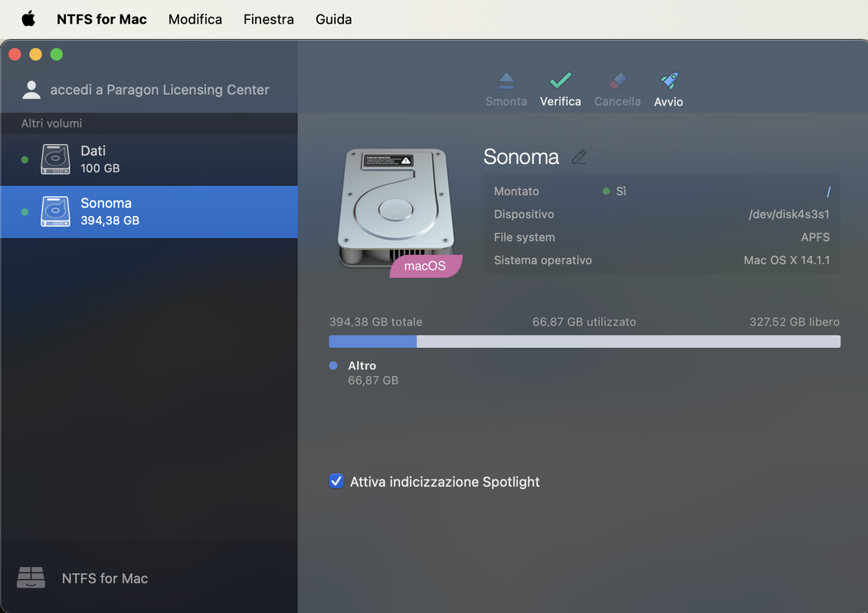Open the Finestra menu
This screenshot has width=868, height=613.
click(x=268, y=19)
